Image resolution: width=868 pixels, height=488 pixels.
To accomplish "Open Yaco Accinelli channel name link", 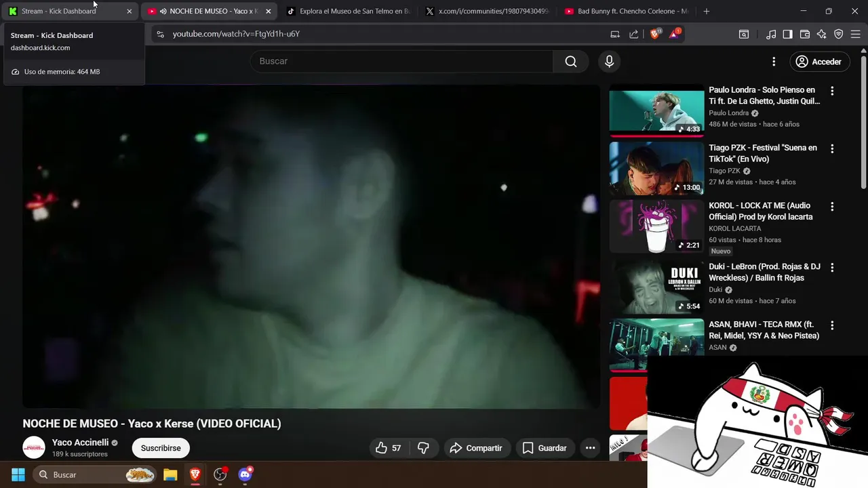I will click(80, 443).
